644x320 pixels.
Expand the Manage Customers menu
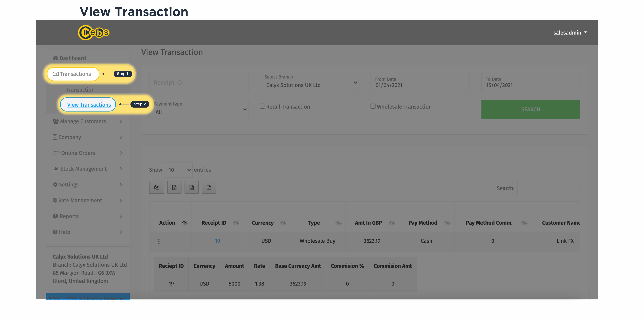(83, 121)
